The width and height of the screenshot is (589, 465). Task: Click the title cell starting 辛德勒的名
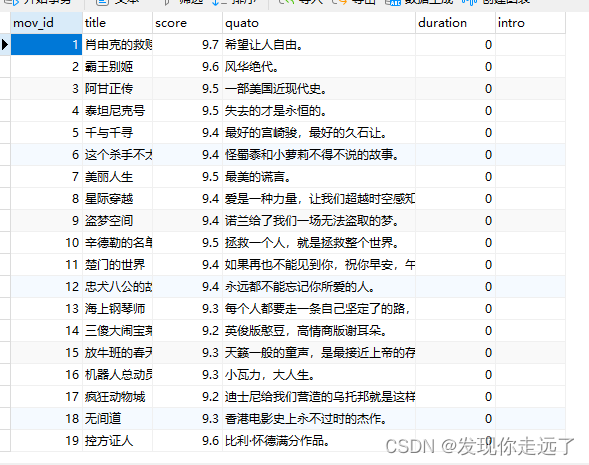pos(118,243)
